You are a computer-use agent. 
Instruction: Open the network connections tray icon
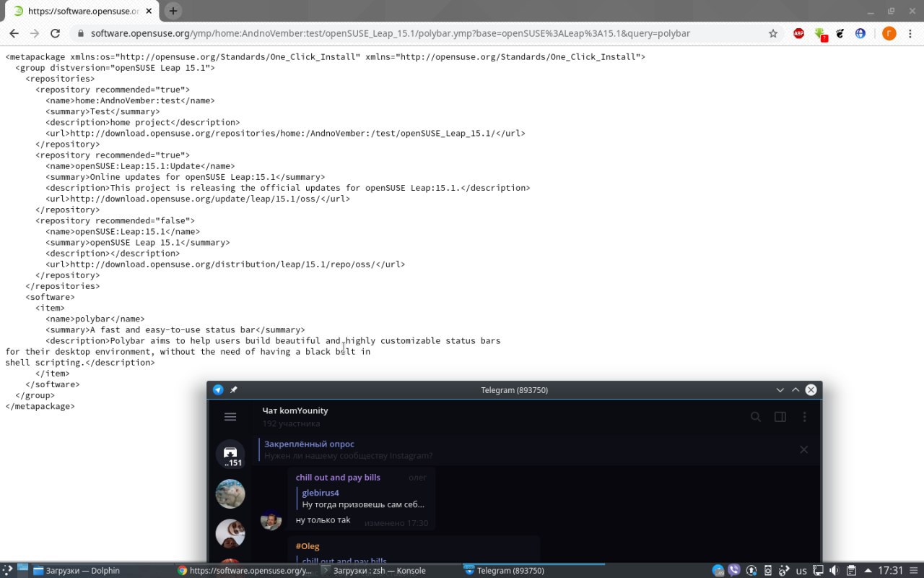818,570
